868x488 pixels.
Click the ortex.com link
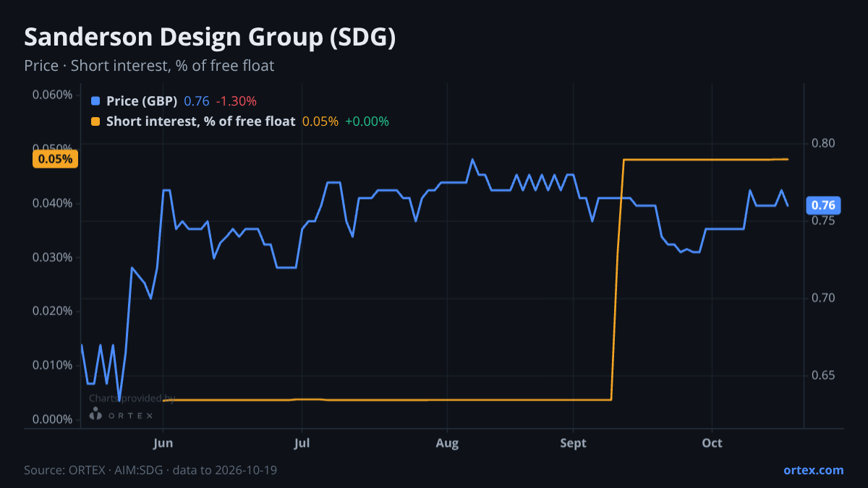(814, 470)
